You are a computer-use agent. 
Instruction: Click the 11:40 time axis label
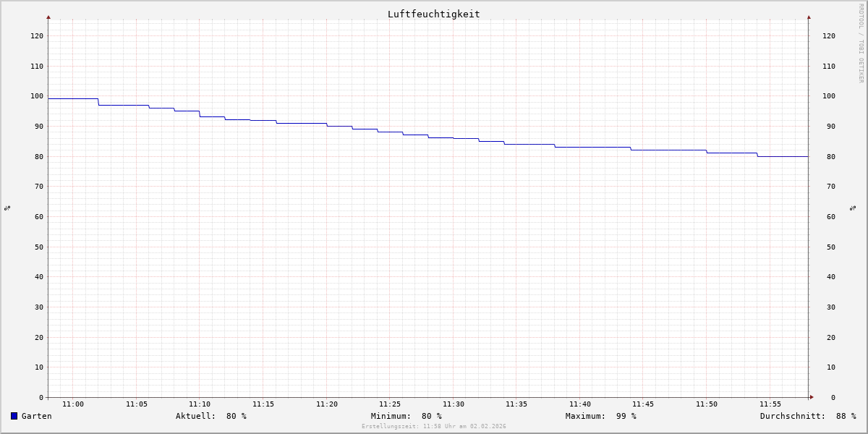click(x=580, y=404)
